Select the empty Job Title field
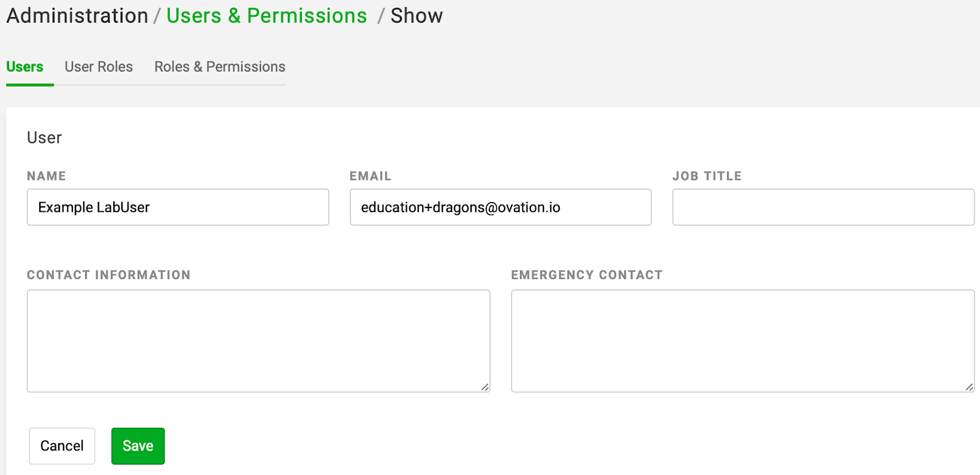Screen dimensions: 980x475 coord(823,207)
